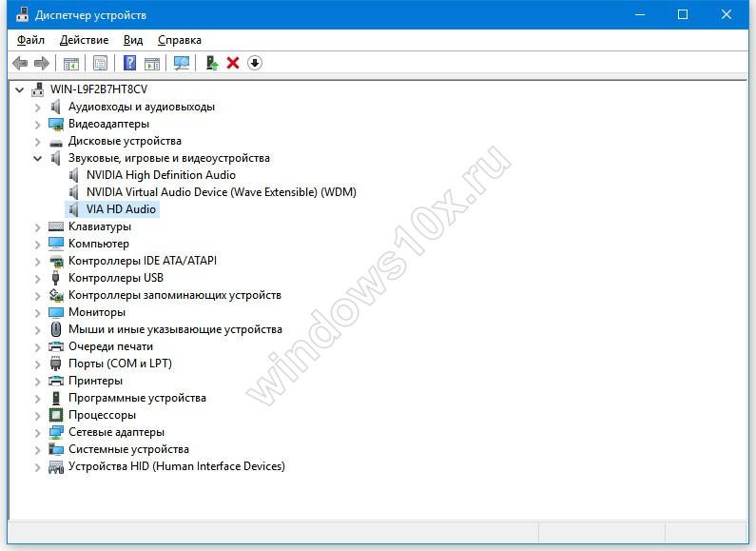This screenshot has width=756, height=551.
Task: Click the Update driver toolbar icon
Action: click(212, 63)
